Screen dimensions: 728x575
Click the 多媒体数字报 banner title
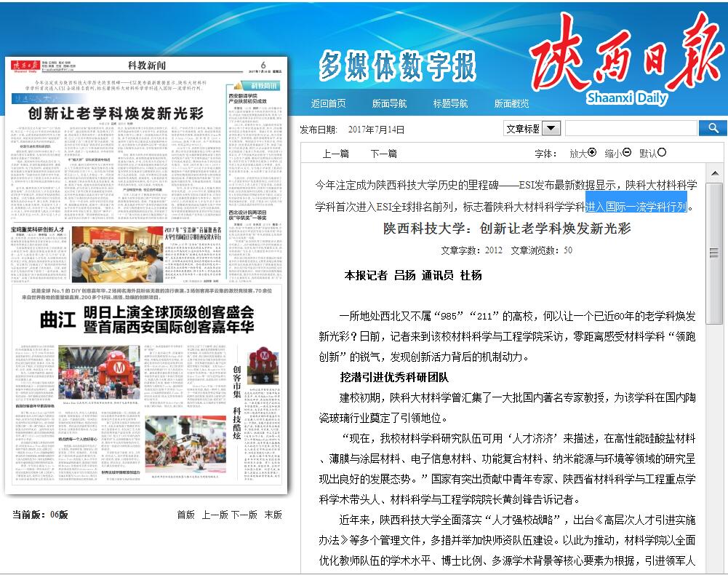pyautogui.click(x=397, y=67)
